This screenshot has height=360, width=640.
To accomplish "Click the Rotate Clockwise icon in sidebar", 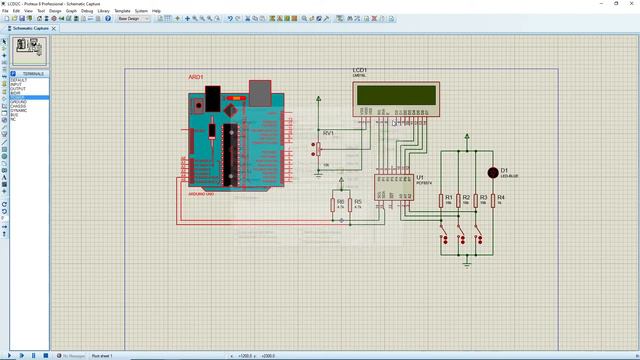I will (x=4, y=204).
